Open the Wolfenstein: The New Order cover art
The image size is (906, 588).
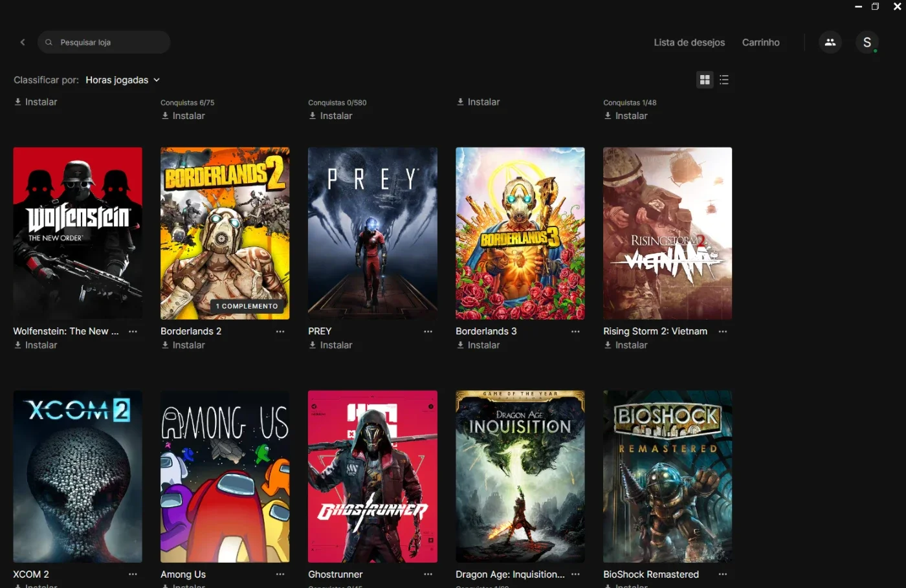(78, 234)
